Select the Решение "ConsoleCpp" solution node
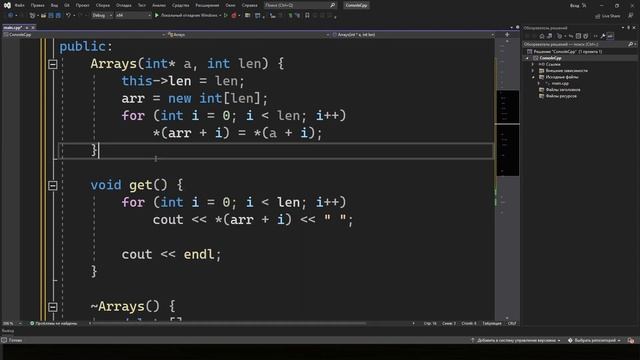Screen dimensions: 640x360 pyautogui.click(x=568, y=52)
